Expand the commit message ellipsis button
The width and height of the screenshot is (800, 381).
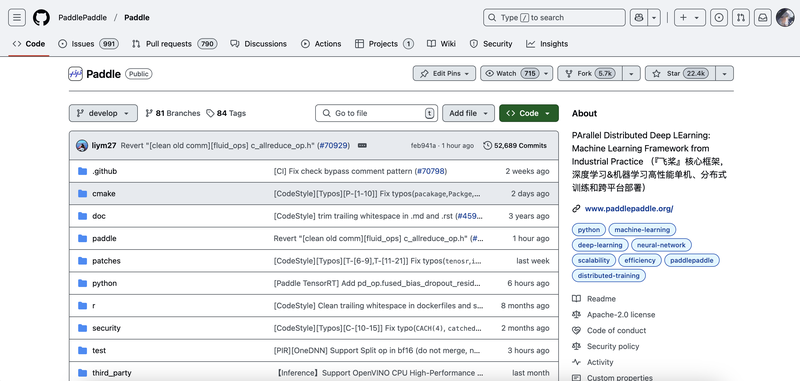click(x=362, y=145)
